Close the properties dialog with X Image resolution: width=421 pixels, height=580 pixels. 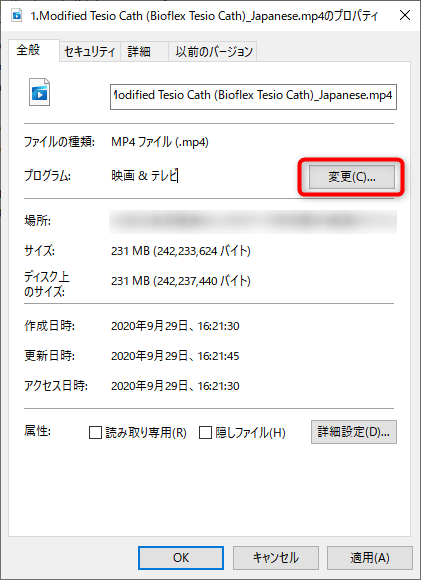pos(405,16)
